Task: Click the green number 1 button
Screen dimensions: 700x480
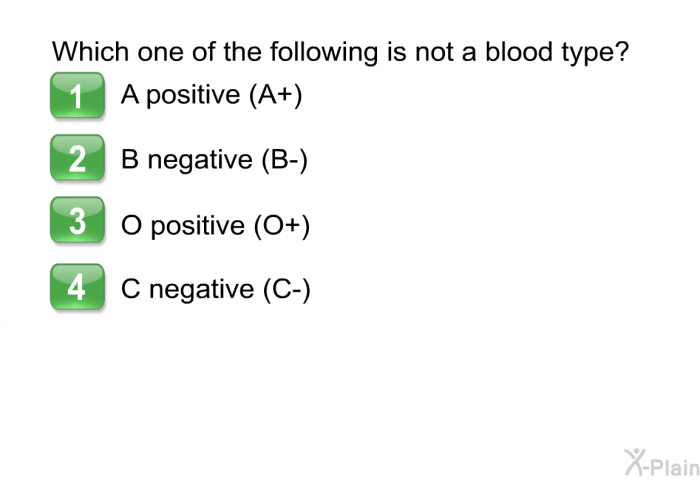Action: pyautogui.click(x=77, y=96)
